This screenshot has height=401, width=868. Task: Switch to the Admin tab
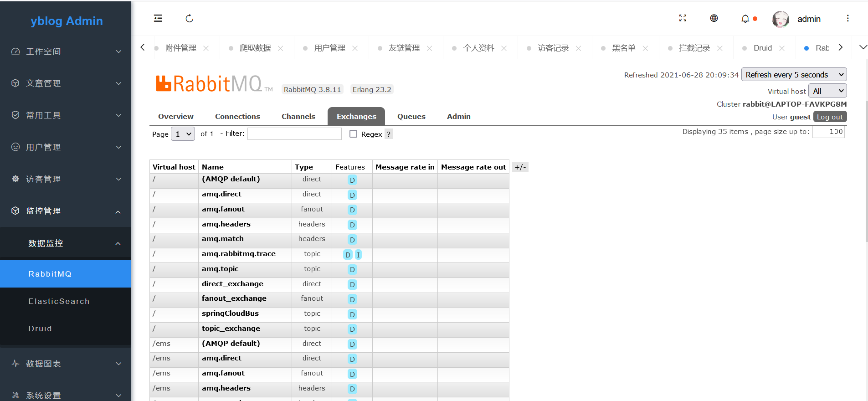pyautogui.click(x=459, y=117)
